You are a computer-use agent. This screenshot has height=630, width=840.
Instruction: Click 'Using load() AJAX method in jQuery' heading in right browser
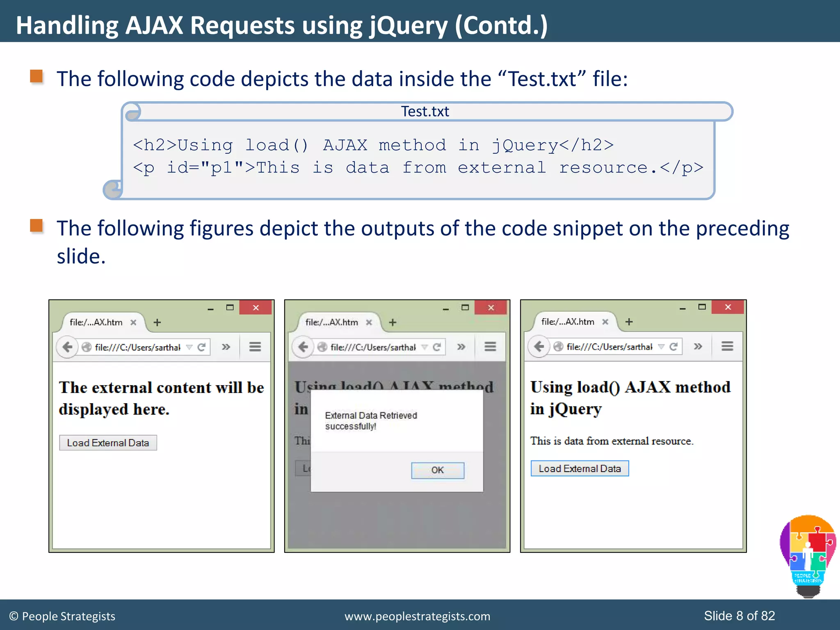(x=630, y=398)
